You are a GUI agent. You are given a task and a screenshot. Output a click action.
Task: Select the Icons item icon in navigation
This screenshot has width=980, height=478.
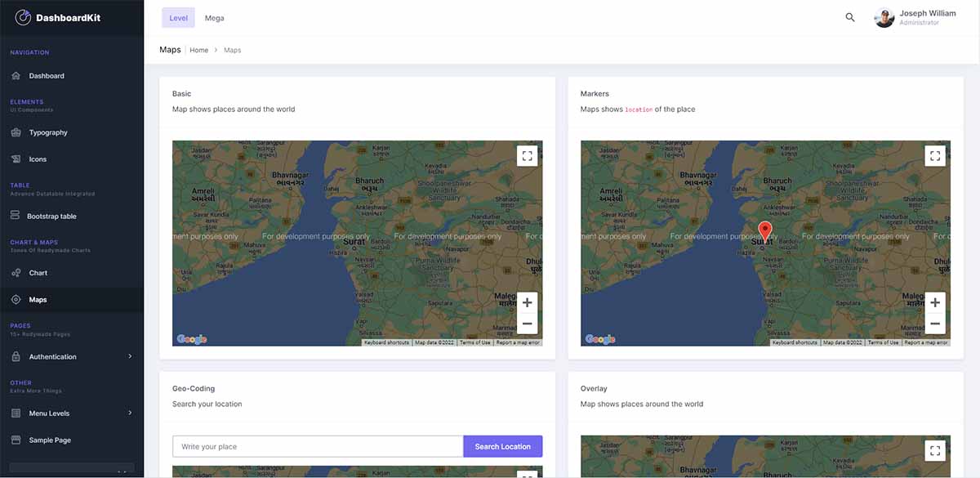click(16, 159)
